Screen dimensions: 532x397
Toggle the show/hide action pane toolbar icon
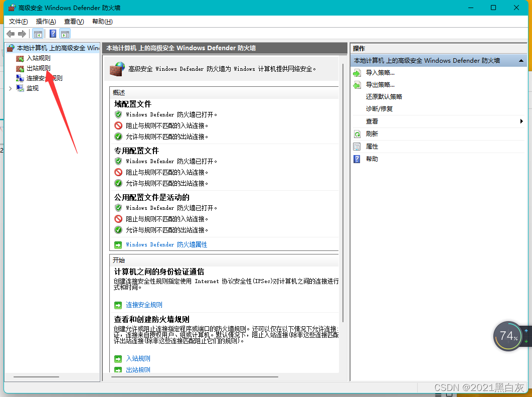pos(65,34)
